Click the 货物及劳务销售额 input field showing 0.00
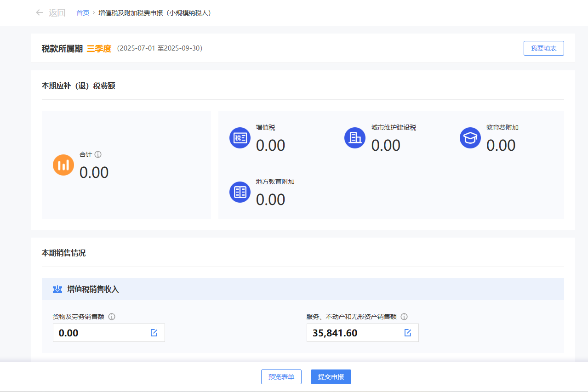Viewport: 588px width, 392px height. point(109,333)
